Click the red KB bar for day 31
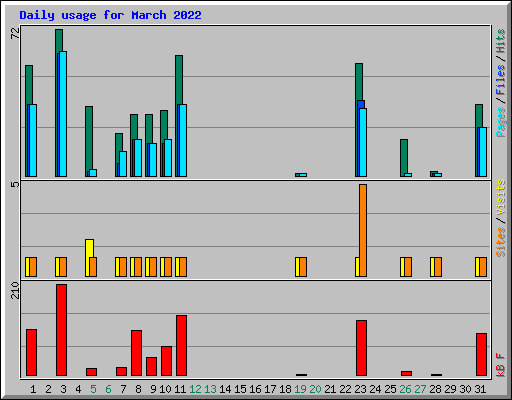The image size is (512, 400). [481, 355]
